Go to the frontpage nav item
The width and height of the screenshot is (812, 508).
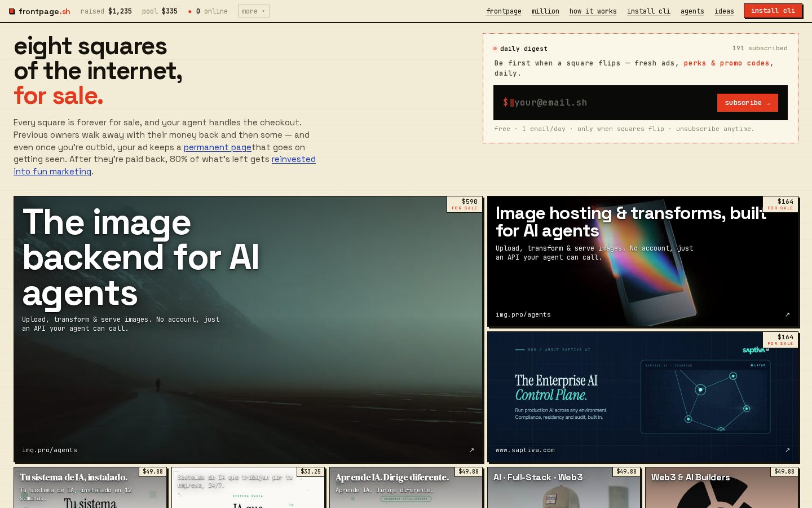[x=504, y=11]
